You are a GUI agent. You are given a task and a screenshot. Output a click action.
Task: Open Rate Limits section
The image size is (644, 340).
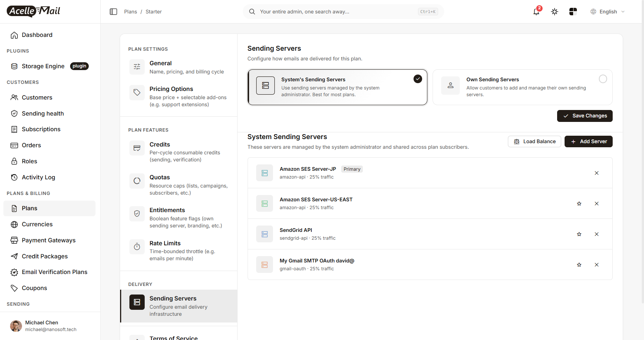click(179, 251)
